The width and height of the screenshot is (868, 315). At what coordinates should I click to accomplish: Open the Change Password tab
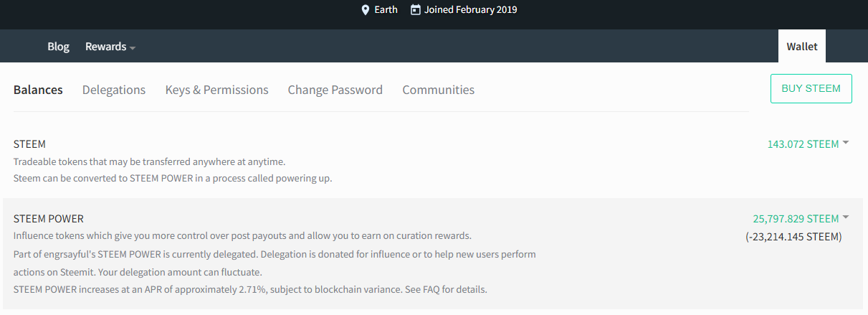pyautogui.click(x=335, y=90)
